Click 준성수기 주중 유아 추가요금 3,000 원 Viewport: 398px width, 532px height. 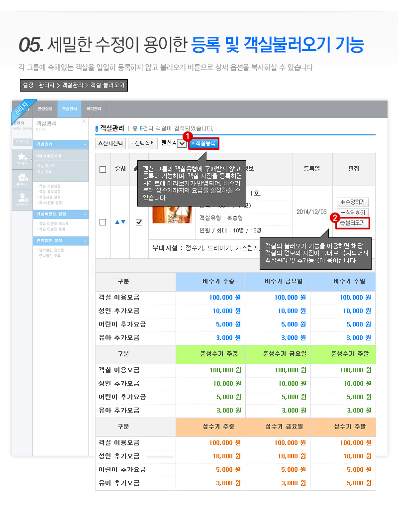[x=229, y=411]
